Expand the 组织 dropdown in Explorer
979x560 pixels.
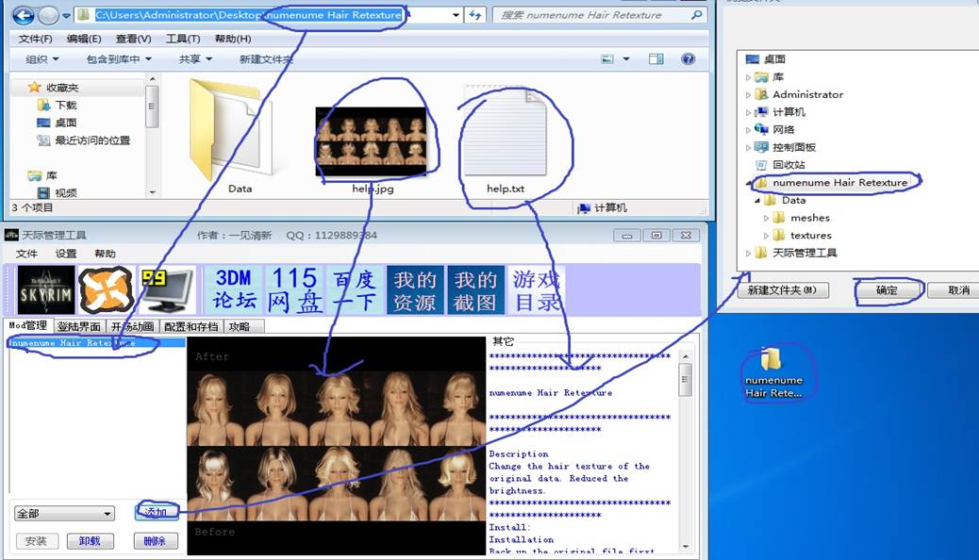[41, 59]
